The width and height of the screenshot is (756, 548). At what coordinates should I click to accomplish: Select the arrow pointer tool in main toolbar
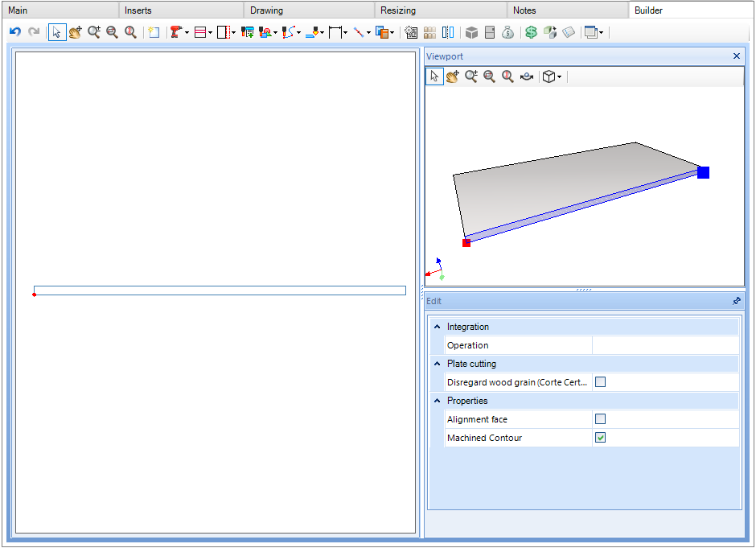point(57,32)
